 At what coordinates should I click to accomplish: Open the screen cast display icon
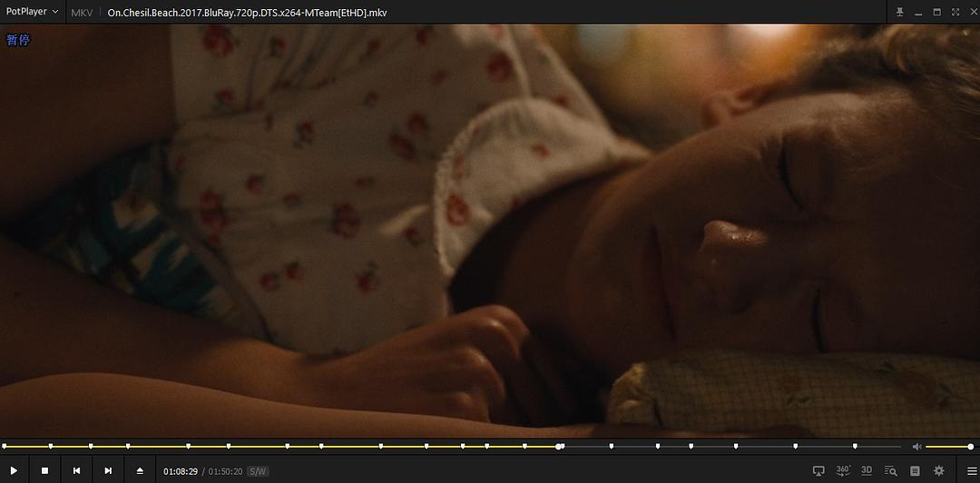818,470
